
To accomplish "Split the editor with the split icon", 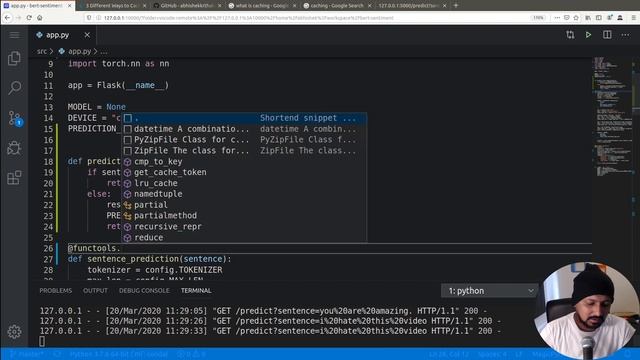I will click(607, 35).
